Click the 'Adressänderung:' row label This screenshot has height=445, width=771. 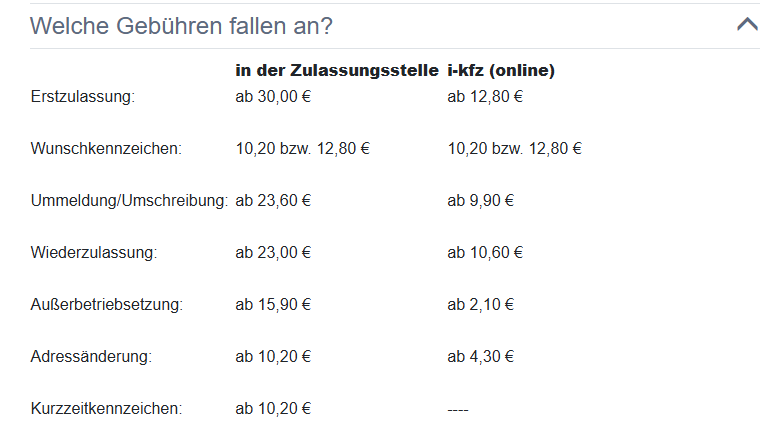click(91, 356)
